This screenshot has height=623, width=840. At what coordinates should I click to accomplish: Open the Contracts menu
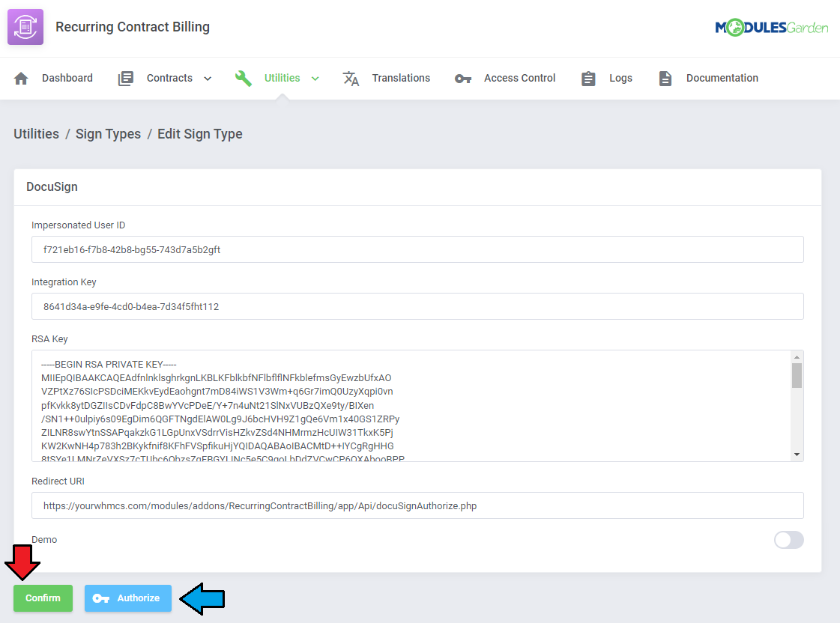(170, 78)
